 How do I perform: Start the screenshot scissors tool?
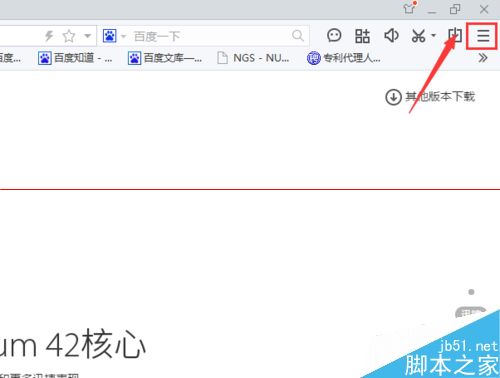coord(419,36)
